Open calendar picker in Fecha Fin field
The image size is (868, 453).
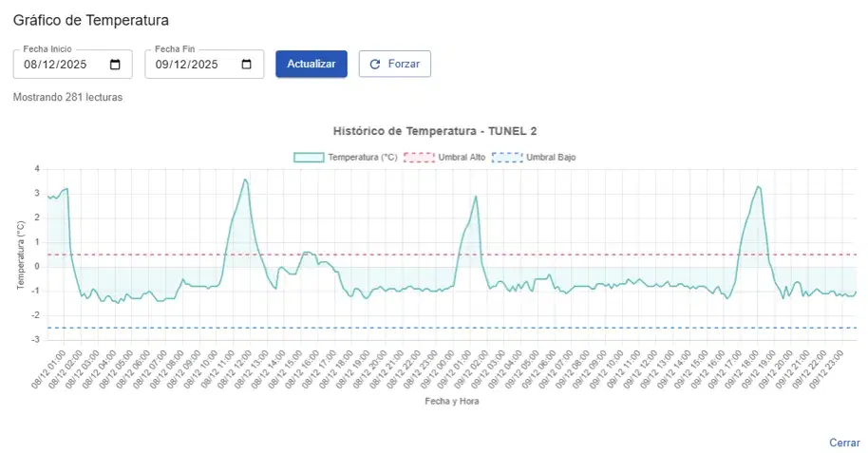246,65
